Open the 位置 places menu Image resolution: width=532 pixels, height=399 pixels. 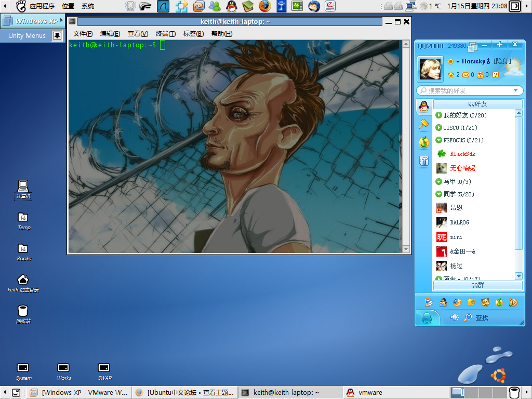(68, 6)
